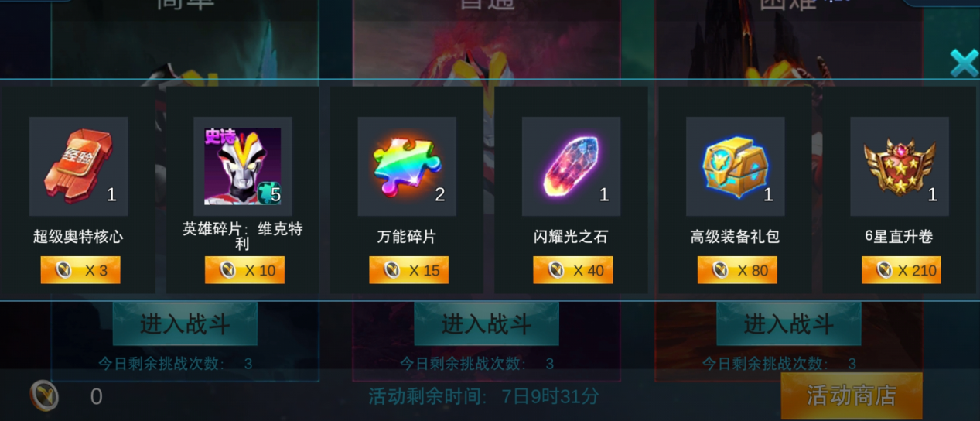This screenshot has height=421, width=980.
Task: Click the 万能碎片 item name label
Action: 407,237
